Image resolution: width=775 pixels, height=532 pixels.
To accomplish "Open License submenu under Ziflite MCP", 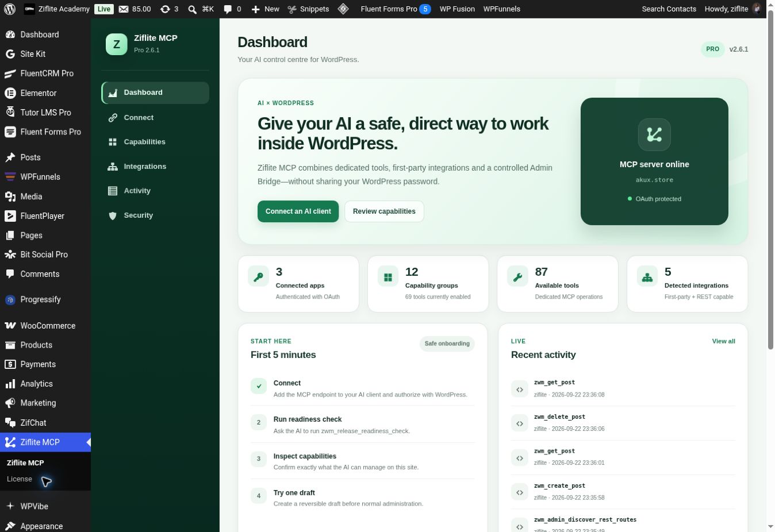I will (x=20, y=479).
